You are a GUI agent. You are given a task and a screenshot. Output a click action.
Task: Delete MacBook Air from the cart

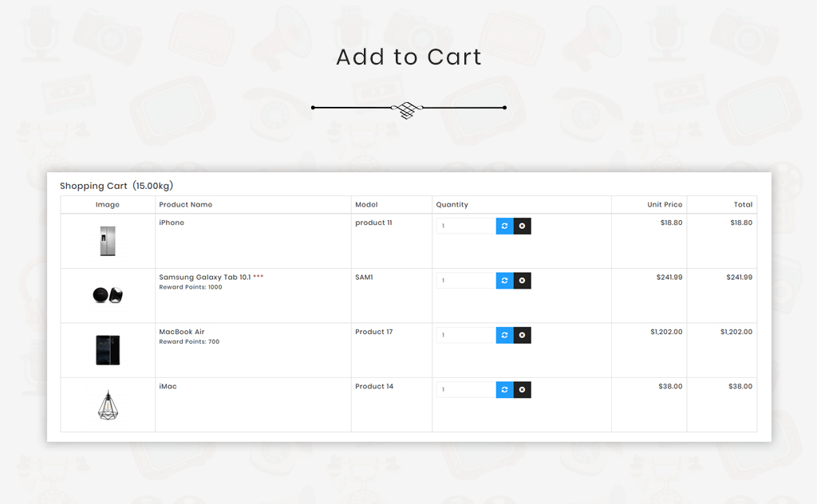coord(522,335)
